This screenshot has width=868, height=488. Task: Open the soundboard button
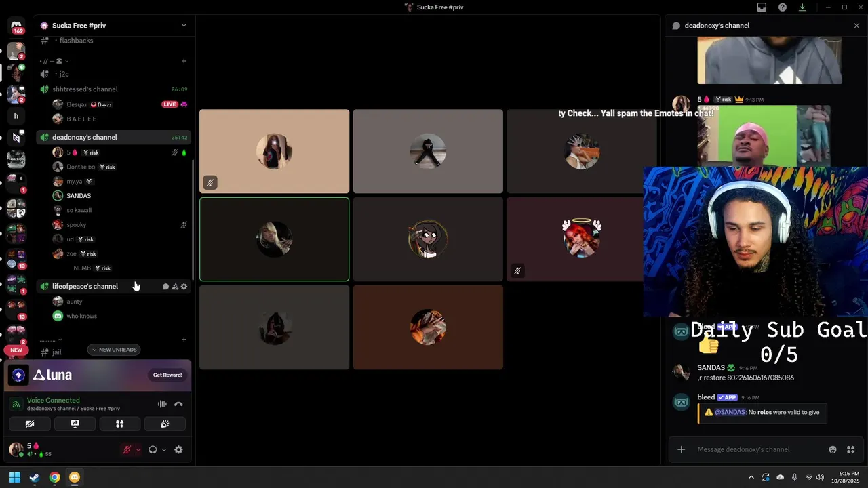click(x=165, y=424)
